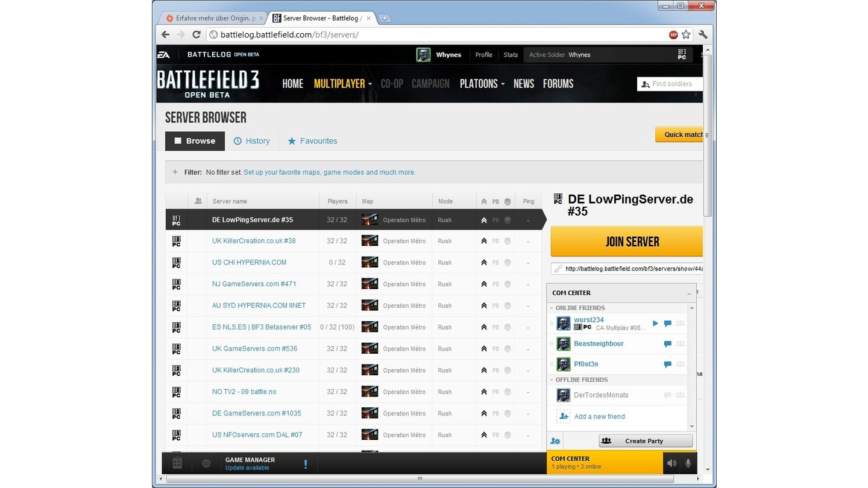The height and width of the screenshot is (488, 868).
Task: Go to Home in navigation
Action: coord(293,84)
